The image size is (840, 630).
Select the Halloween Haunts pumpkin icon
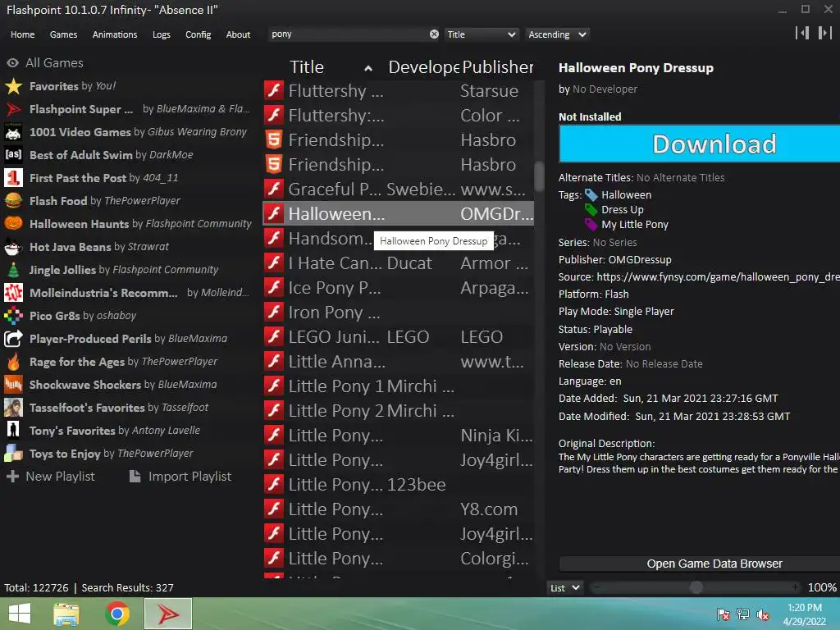(13, 223)
